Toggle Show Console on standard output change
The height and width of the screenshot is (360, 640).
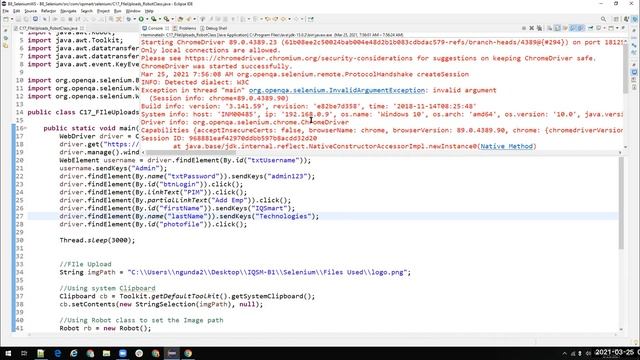(573, 28)
